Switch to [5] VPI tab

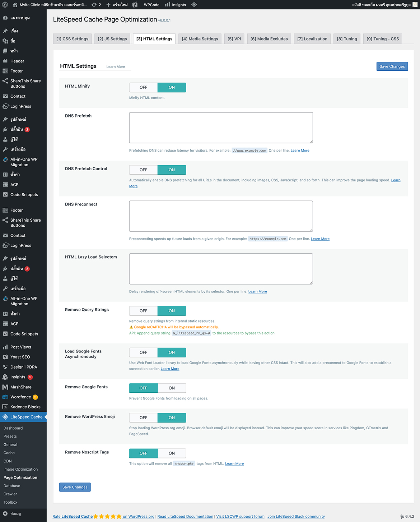coord(234,39)
